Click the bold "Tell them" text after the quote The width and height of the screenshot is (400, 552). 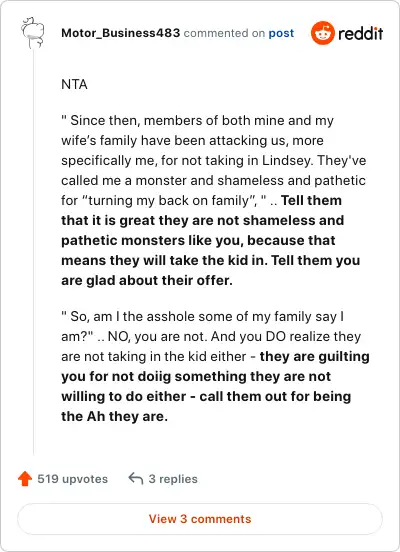[311, 200]
